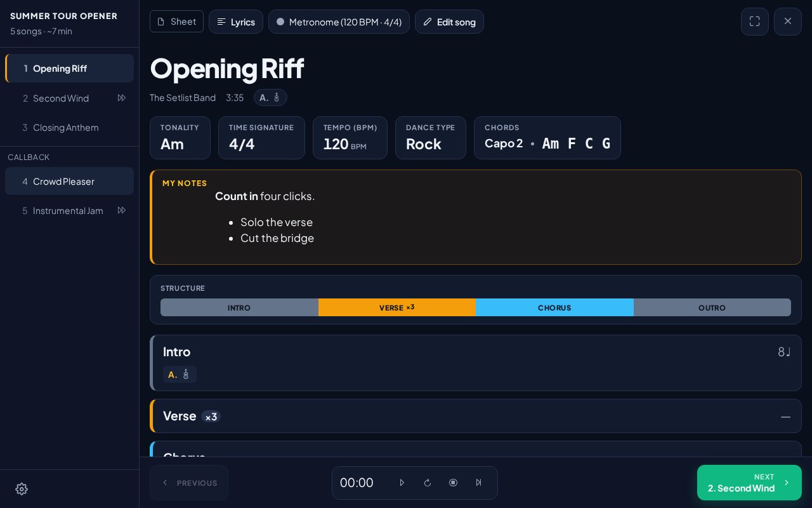Switch to the Lyrics view
The width and height of the screenshot is (812, 508).
[x=236, y=22]
